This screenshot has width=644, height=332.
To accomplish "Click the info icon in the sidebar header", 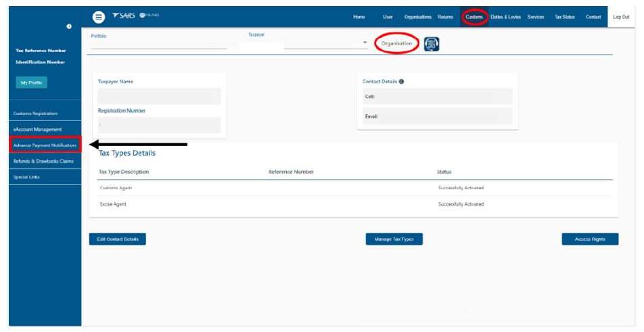I will pyautogui.click(x=69, y=26).
